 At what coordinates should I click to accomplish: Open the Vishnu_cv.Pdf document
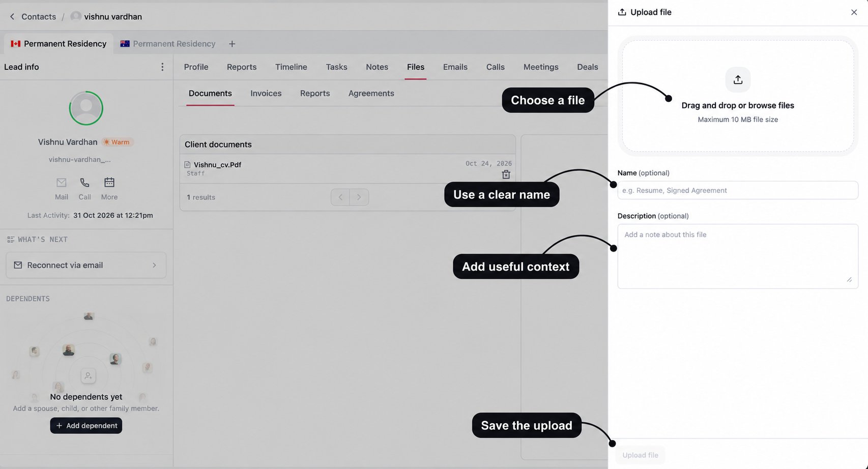coord(217,165)
